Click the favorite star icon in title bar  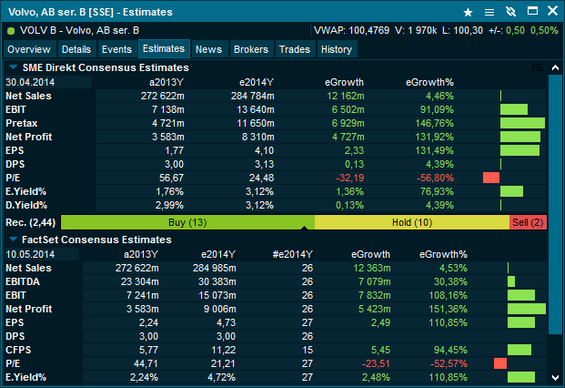[x=468, y=13]
